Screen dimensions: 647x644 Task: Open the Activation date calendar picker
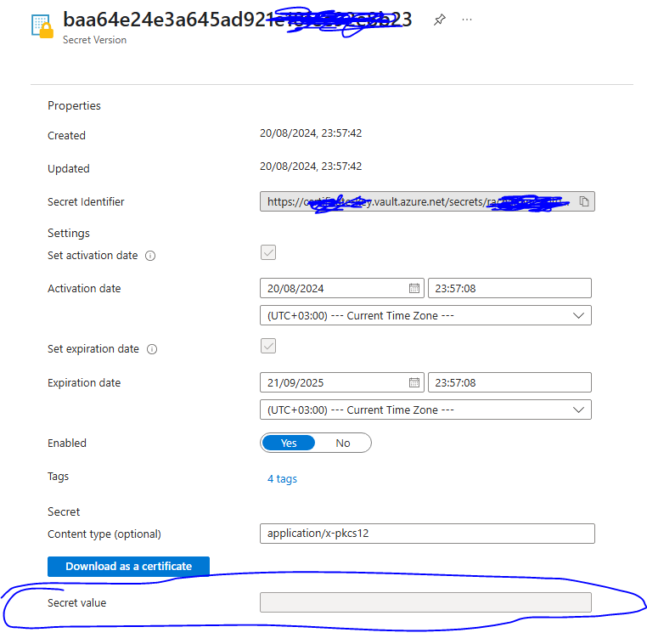point(414,288)
